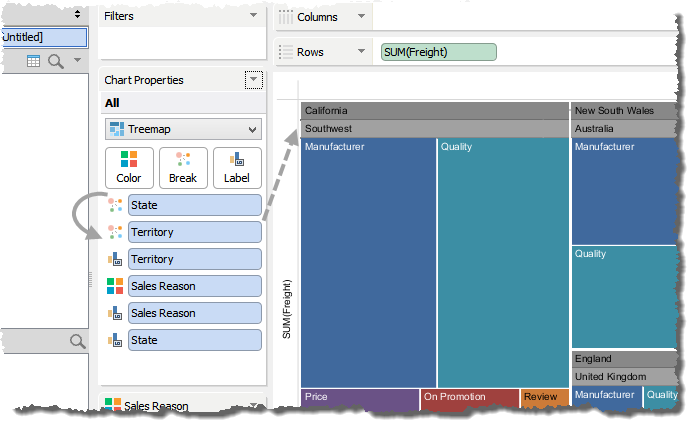The image size is (695, 427).
Task: Click the California header in treemap
Action: (435, 110)
